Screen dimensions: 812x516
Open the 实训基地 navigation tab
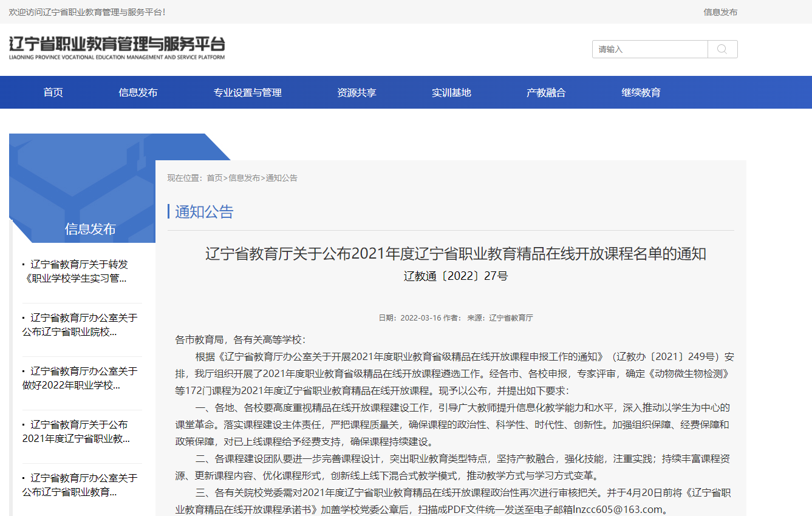tap(451, 93)
